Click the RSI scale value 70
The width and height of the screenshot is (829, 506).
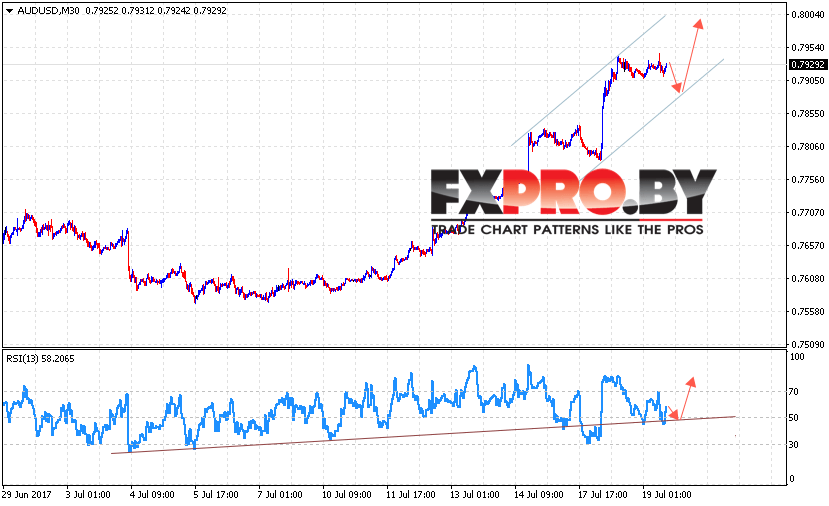click(x=794, y=392)
